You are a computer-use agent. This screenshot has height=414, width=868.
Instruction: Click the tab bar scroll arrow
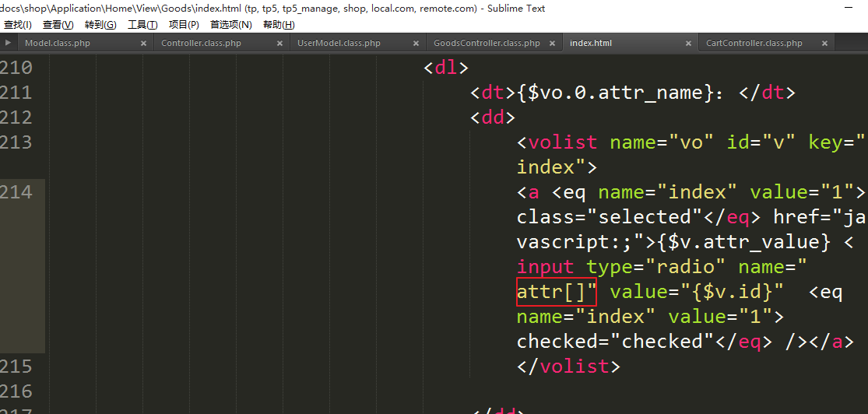(x=9, y=43)
